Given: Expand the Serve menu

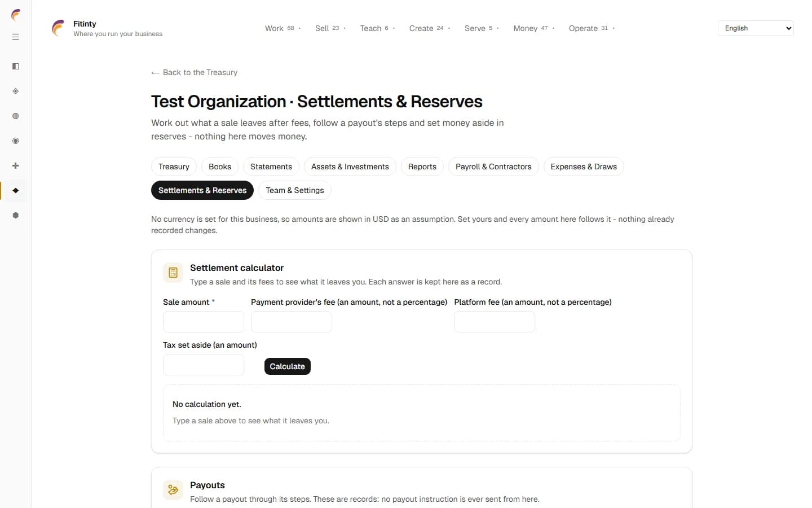Looking at the screenshot, I should pyautogui.click(x=482, y=28).
